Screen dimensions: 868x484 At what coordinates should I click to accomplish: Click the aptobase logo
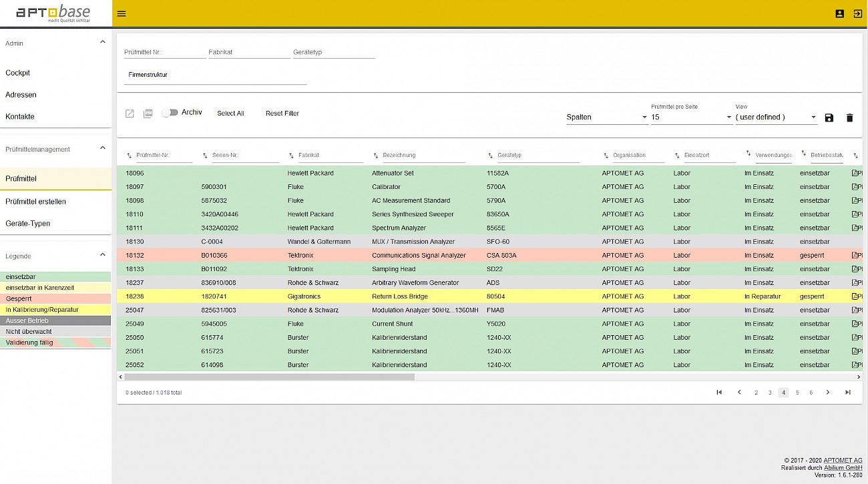pyautogui.click(x=53, y=12)
